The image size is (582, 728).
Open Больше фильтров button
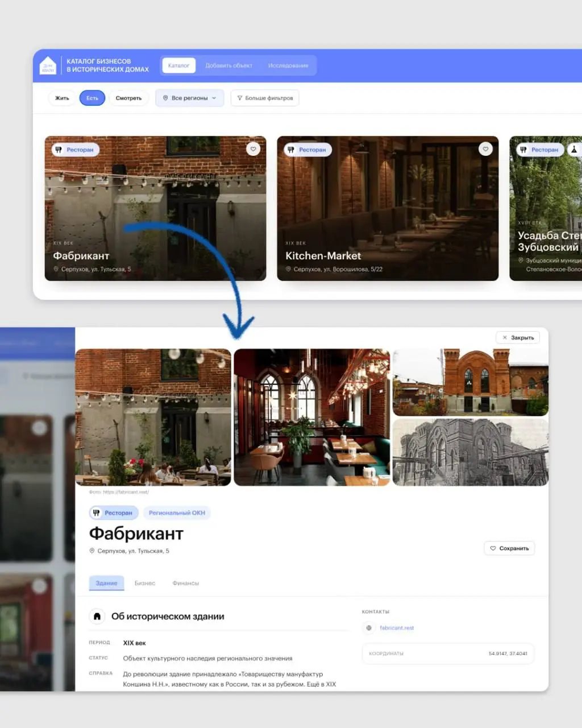point(265,98)
